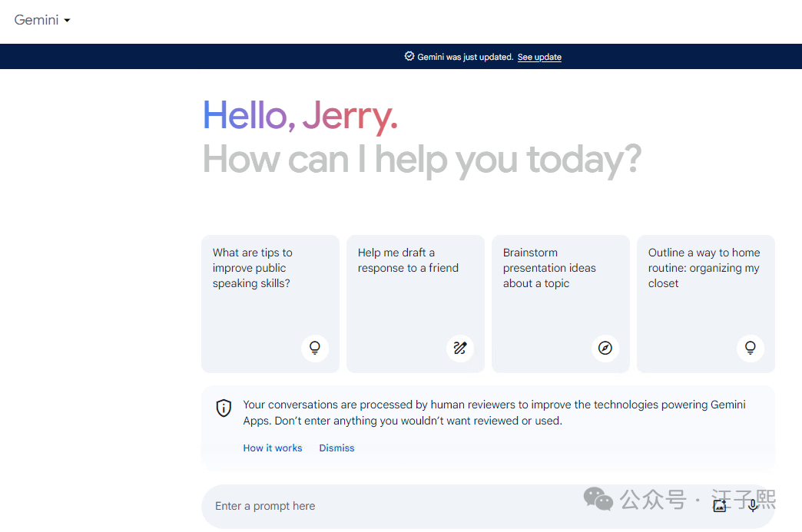Select the public speaking tips suggestion card

click(x=270, y=303)
